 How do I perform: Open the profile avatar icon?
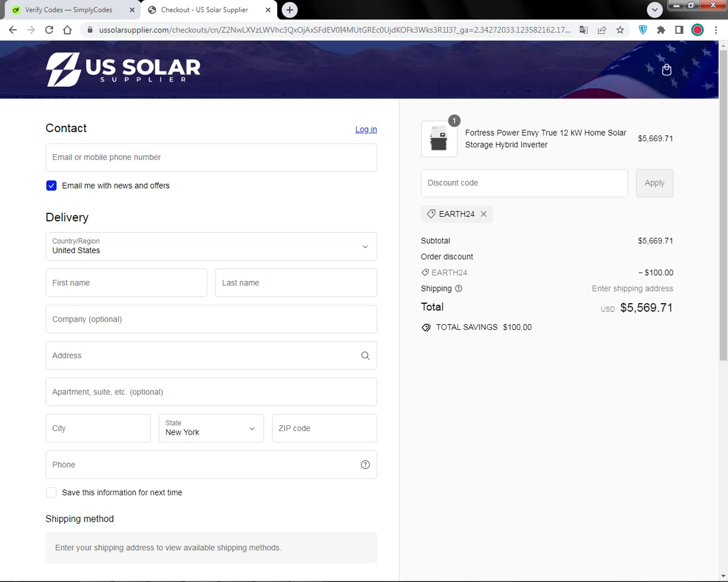(697, 30)
